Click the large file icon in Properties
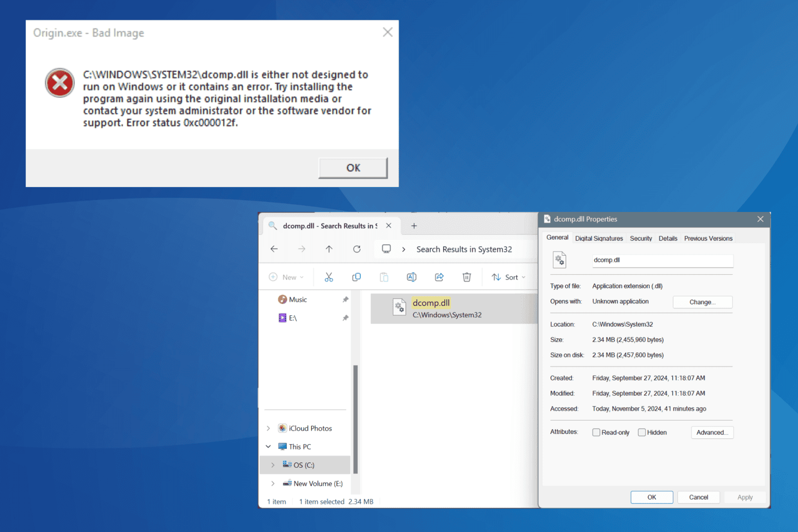The width and height of the screenshot is (798, 532). pos(560,260)
